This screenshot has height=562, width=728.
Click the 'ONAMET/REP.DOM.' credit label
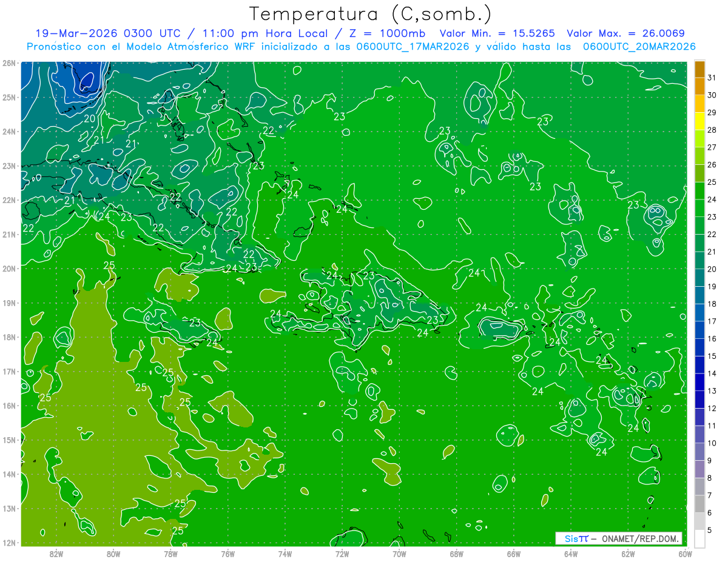(x=639, y=538)
